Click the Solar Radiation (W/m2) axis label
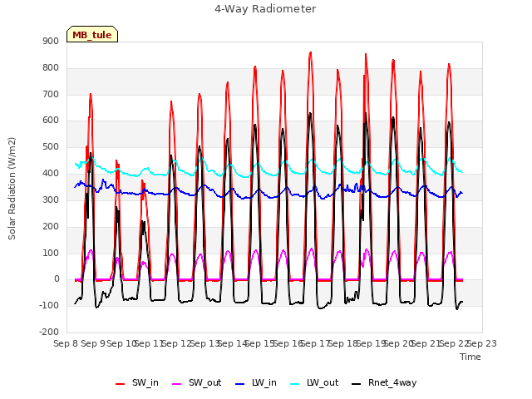The height and width of the screenshot is (399, 532). 12,189
